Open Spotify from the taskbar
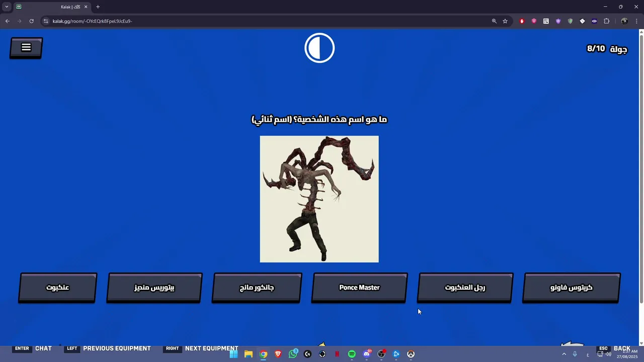 tap(352, 354)
